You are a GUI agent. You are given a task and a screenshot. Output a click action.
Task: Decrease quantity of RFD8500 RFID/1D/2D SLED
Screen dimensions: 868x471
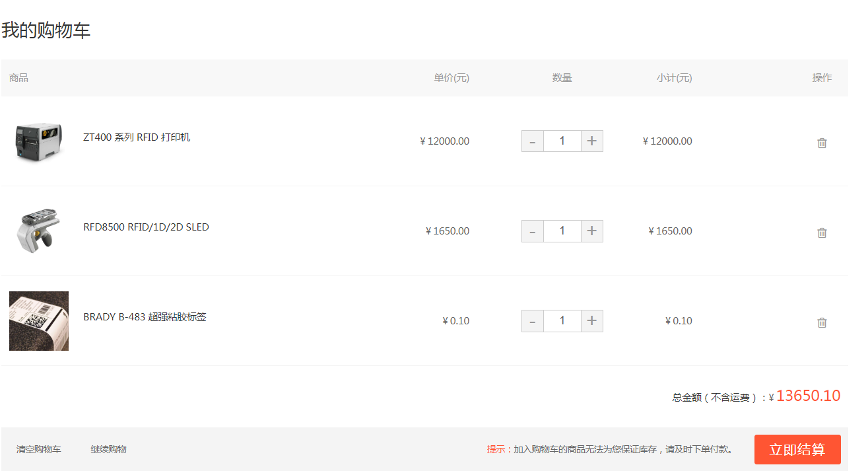point(533,231)
